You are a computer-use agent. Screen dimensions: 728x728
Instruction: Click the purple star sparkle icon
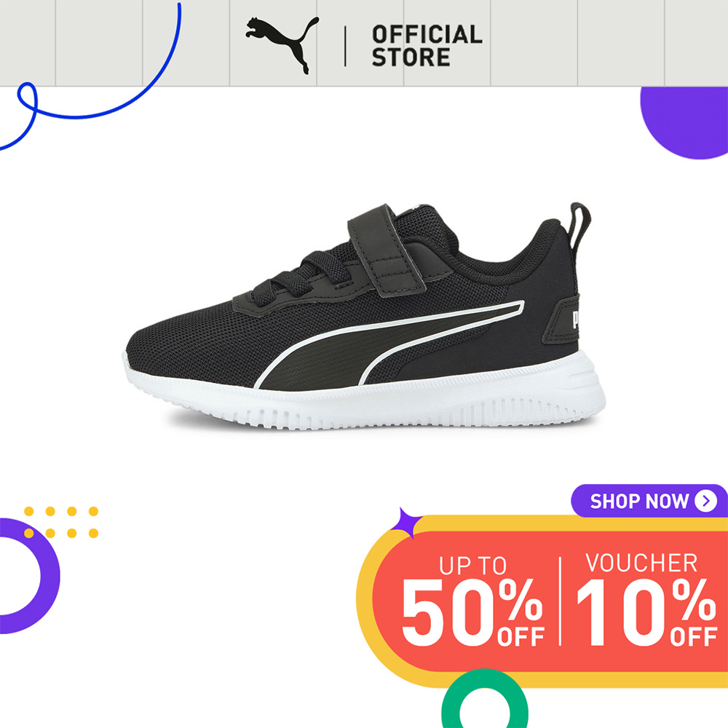click(405, 523)
